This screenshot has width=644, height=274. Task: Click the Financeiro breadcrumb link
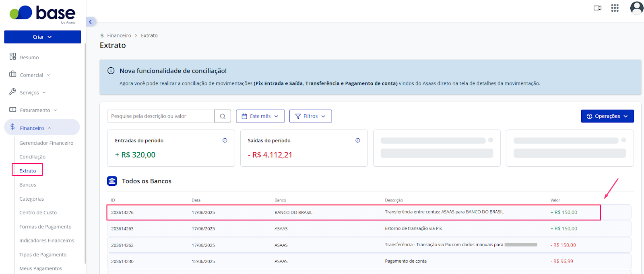point(119,35)
